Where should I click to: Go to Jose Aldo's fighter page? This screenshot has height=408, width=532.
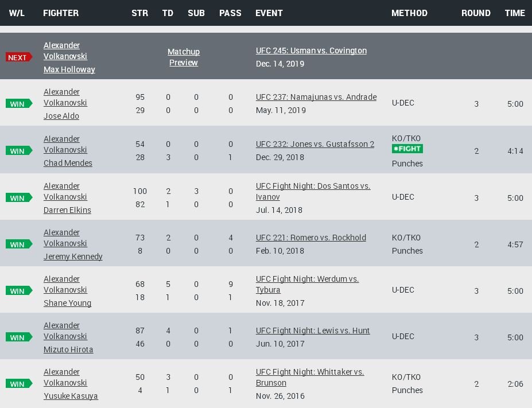(x=61, y=116)
